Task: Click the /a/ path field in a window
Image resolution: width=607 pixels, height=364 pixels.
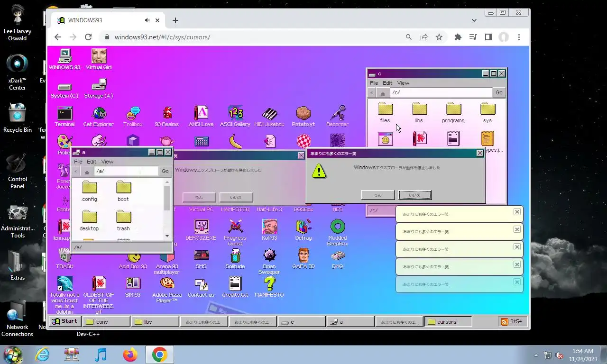Action: (x=126, y=171)
